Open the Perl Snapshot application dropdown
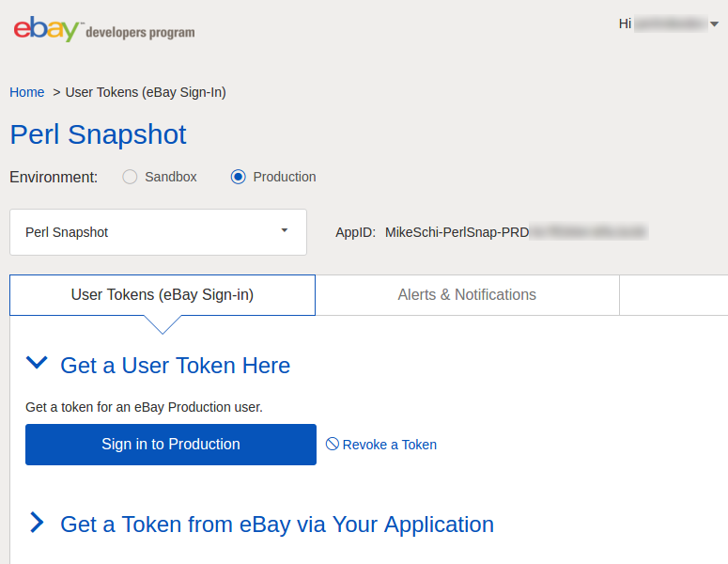Viewport: 728px width, 564px height. click(x=159, y=232)
